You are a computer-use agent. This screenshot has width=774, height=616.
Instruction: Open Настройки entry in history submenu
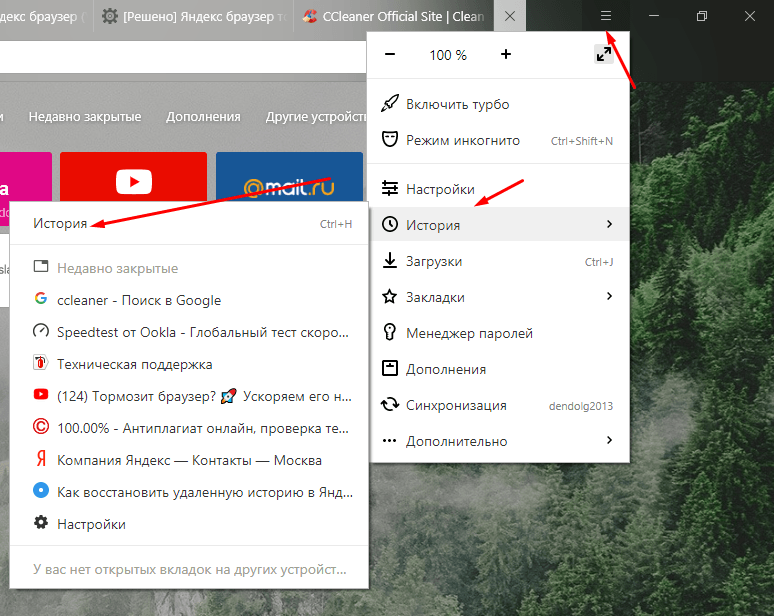coord(189,524)
